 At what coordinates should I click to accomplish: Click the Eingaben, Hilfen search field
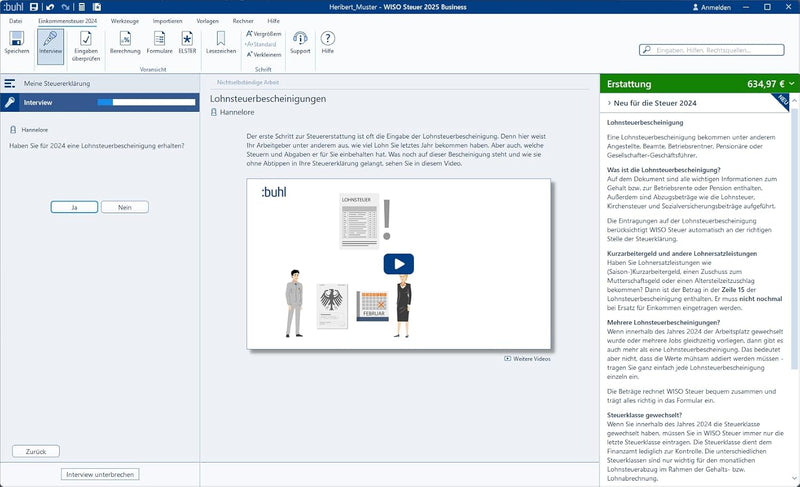point(712,50)
